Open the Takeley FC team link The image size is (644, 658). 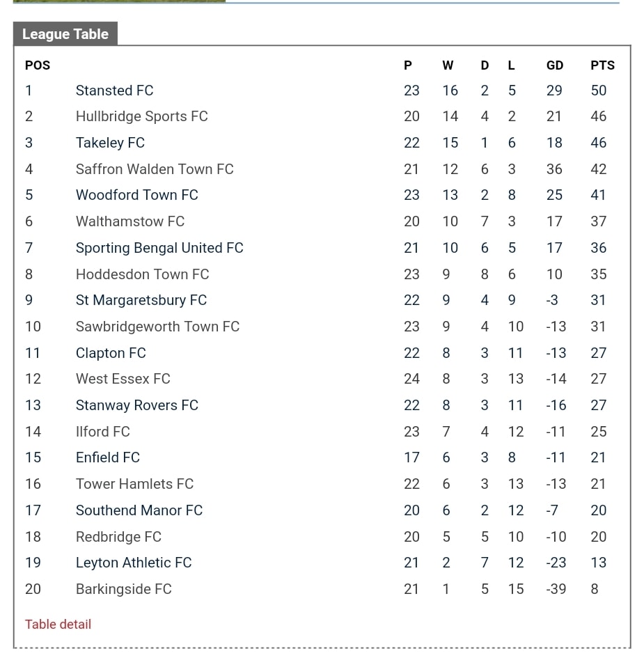110,143
